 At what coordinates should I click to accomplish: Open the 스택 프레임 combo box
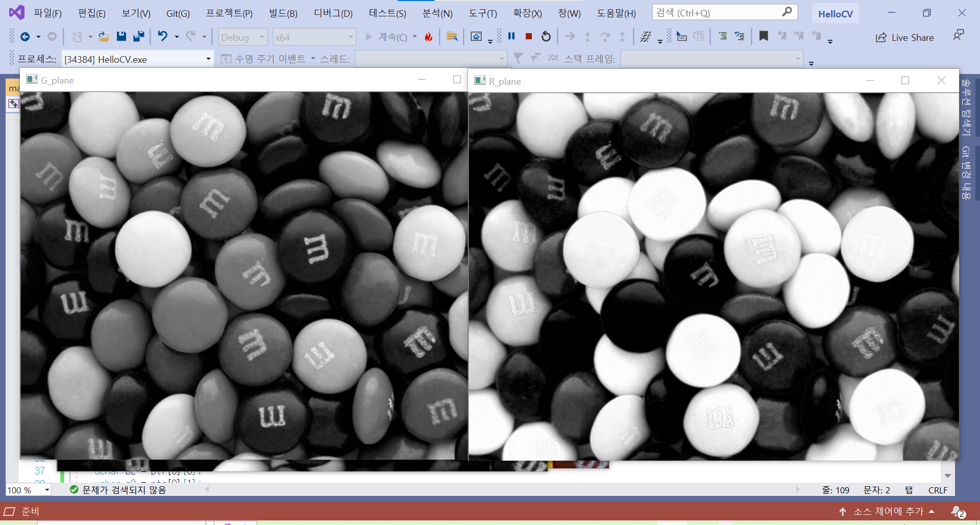click(x=712, y=59)
